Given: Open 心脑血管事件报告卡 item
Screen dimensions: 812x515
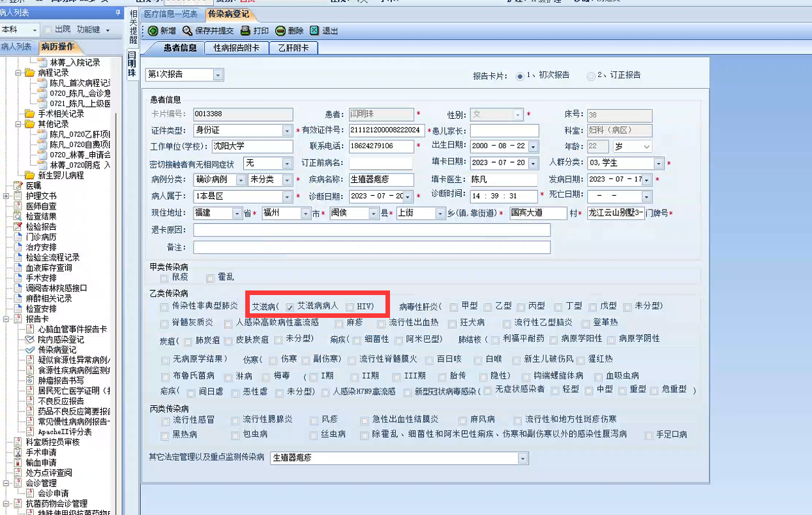Looking at the screenshot, I should click(72, 330).
